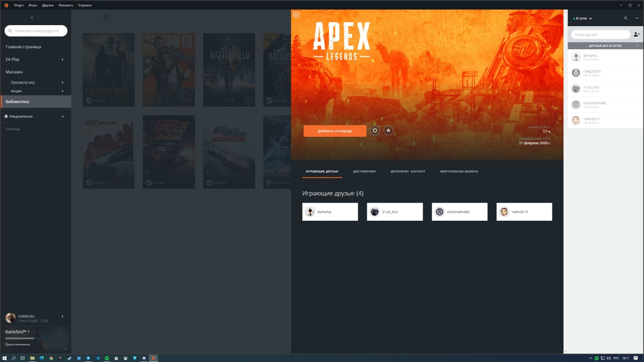This screenshot has width=644, height=362.
Task: Select vladchekh486 in friends list
Action: 605,105
